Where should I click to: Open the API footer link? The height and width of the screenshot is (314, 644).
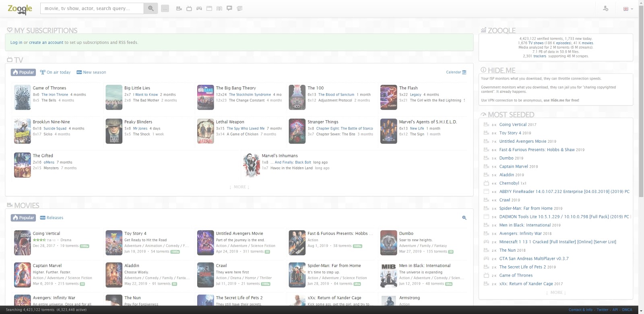(x=615, y=310)
